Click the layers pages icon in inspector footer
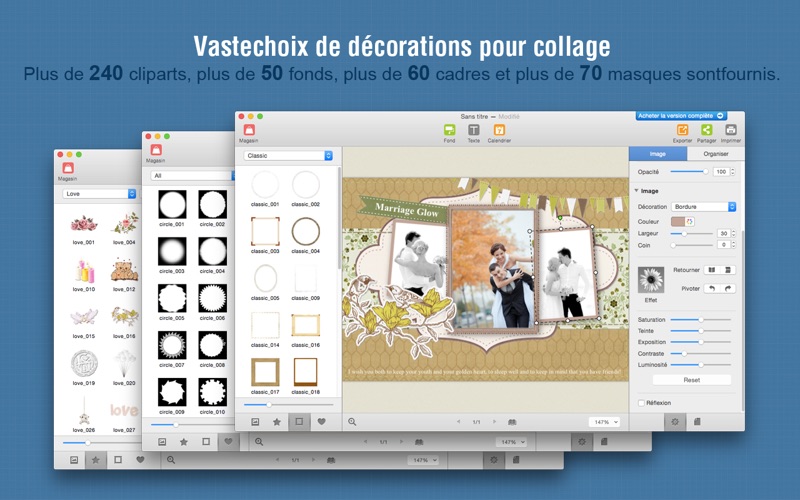Image resolution: width=800 pixels, height=500 pixels. coord(697,422)
